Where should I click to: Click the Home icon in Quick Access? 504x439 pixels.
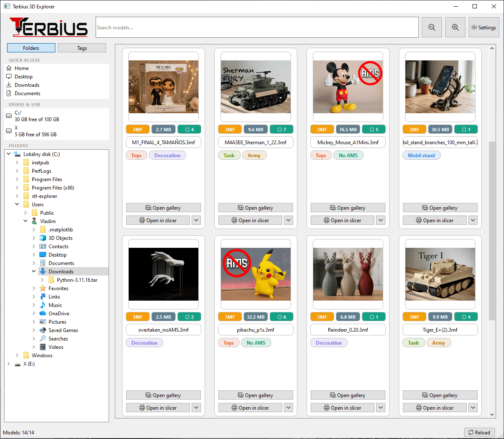click(9, 68)
